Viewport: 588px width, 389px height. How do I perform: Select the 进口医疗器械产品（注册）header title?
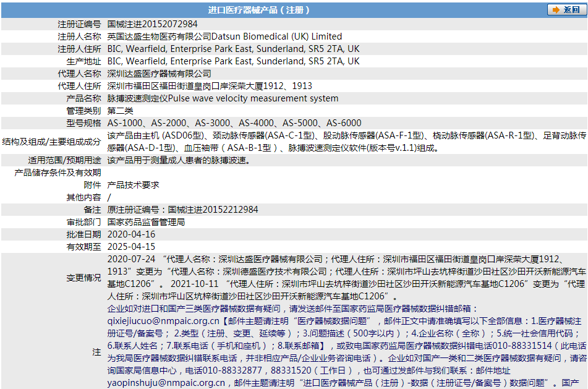point(258,10)
